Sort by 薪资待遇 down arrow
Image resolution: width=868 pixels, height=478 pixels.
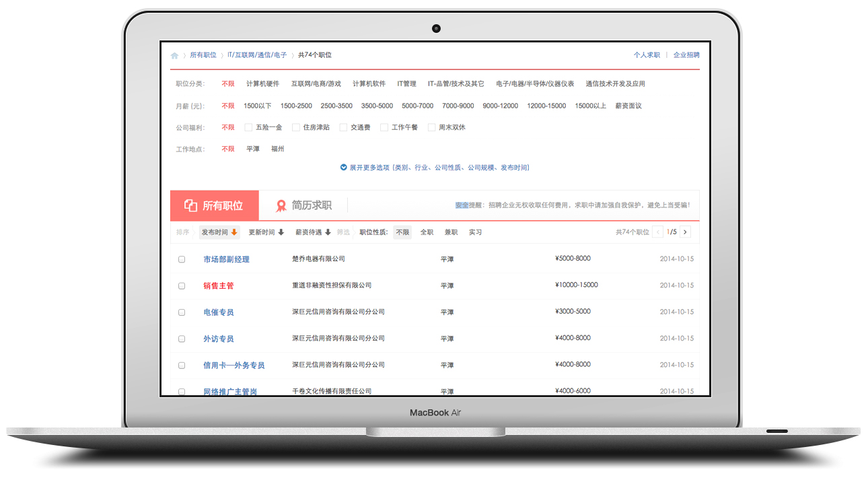click(328, 232)
